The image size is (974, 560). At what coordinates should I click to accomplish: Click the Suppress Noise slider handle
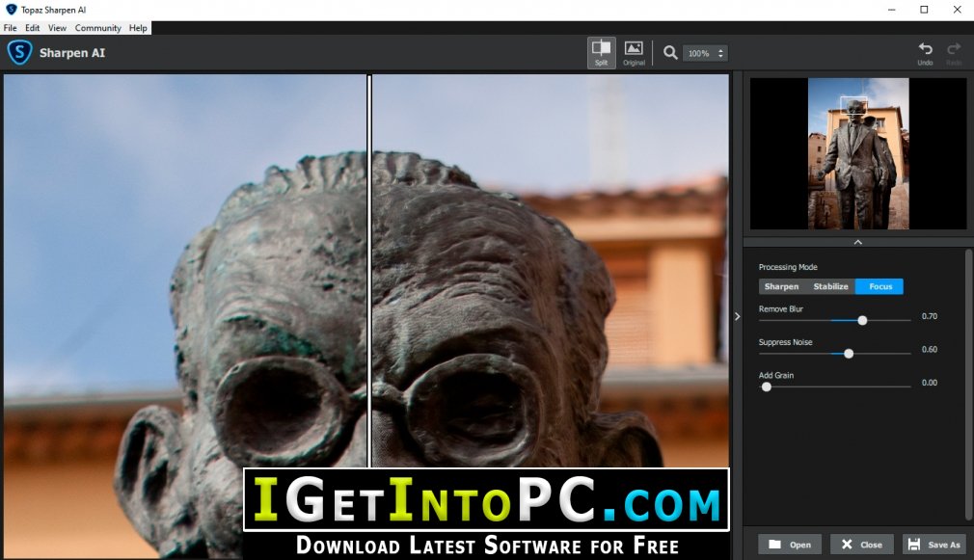click(849, 354)
